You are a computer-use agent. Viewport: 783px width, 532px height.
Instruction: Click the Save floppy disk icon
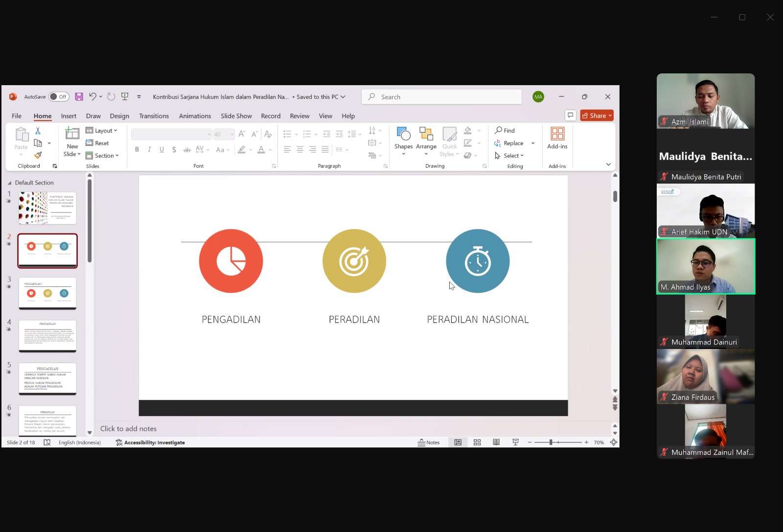click(79, 97)
